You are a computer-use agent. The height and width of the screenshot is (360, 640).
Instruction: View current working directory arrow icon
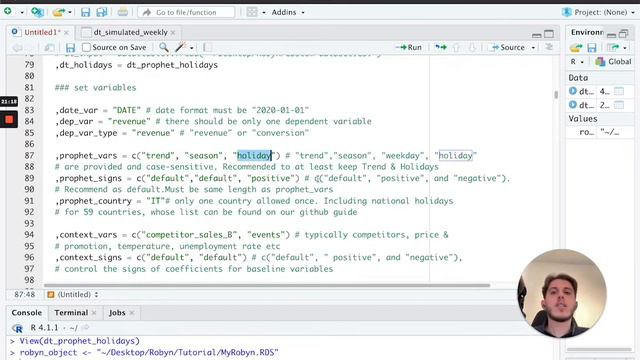click(x=85, y=327)
